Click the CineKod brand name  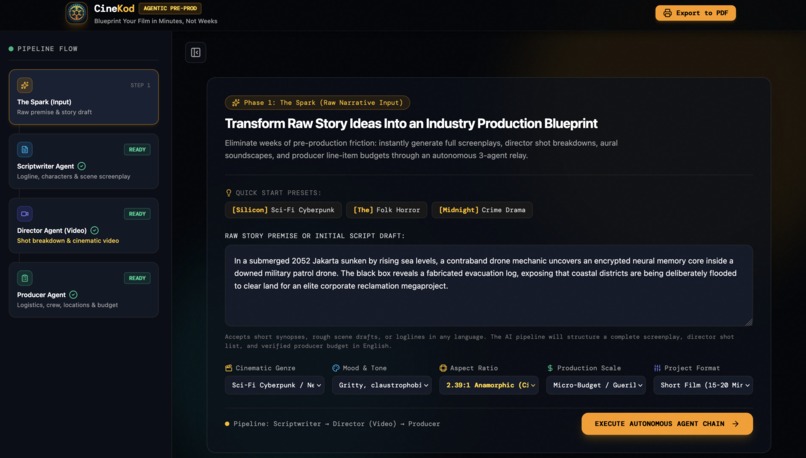click(114, 8)
